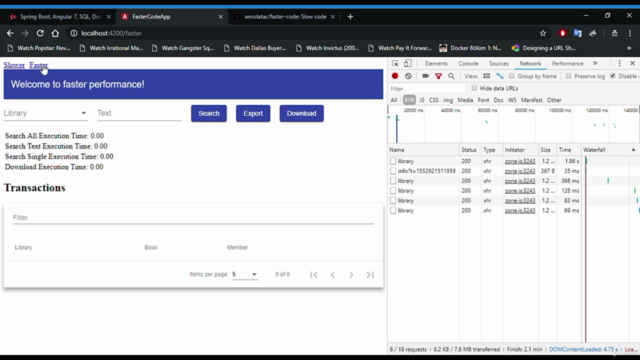
Task: Activate DevTools inspect element tool
Action: click(395, 64)
